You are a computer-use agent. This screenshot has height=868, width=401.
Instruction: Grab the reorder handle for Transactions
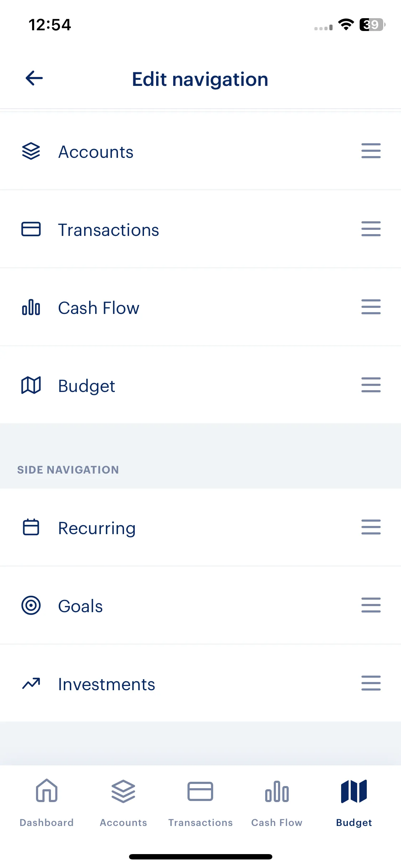(x=371, y=229)
